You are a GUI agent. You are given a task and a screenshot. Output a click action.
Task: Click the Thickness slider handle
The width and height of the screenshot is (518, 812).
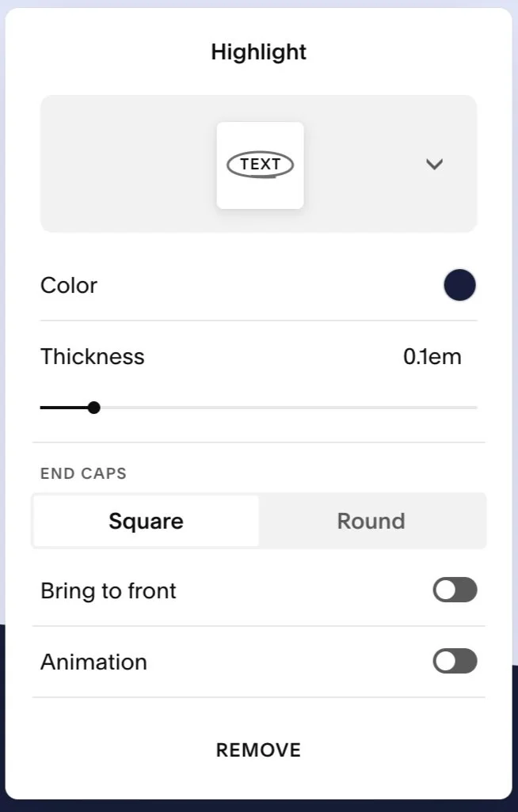(94, 408)
